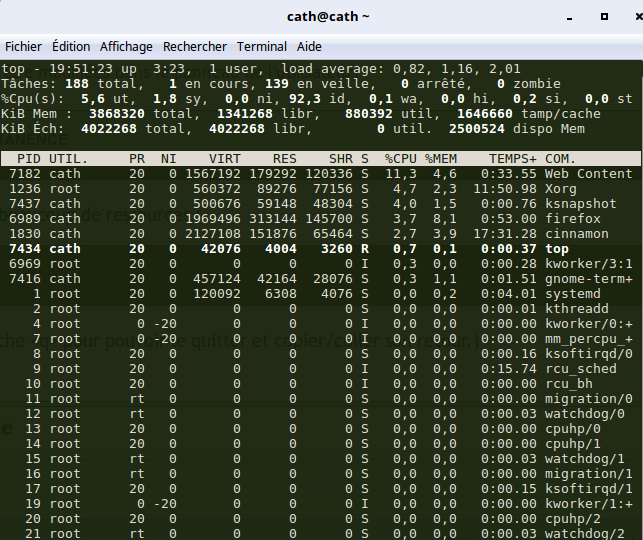Click firefox's TEMPS+ value 0:53.00
The image size is (643, 540).
coord(508,219)
